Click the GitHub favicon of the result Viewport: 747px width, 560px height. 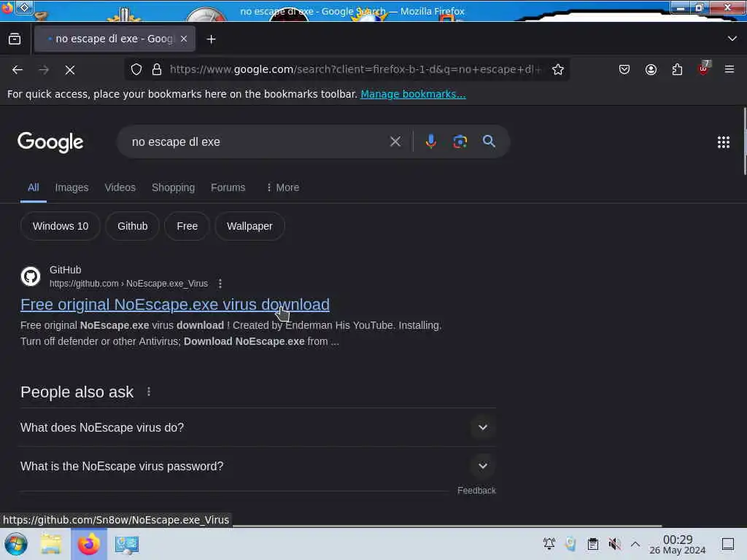pyautogui.click(x=31, y=276)
